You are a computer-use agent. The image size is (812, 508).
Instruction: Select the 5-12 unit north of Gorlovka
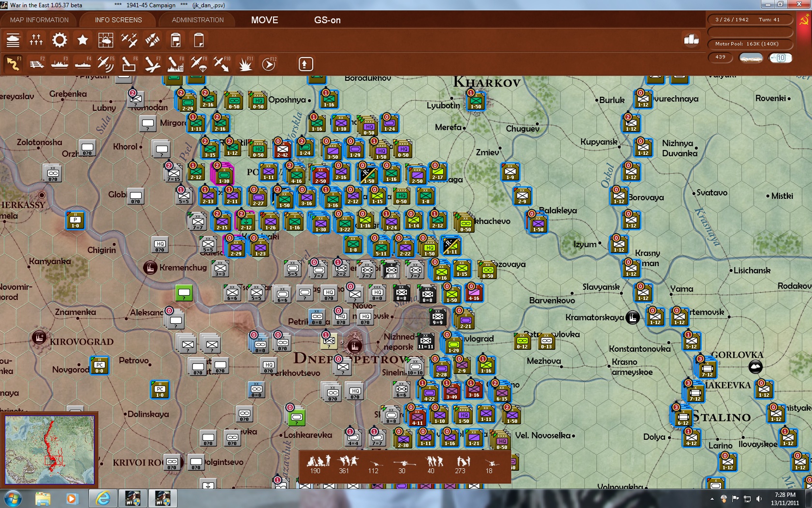(x=692, y=341)
